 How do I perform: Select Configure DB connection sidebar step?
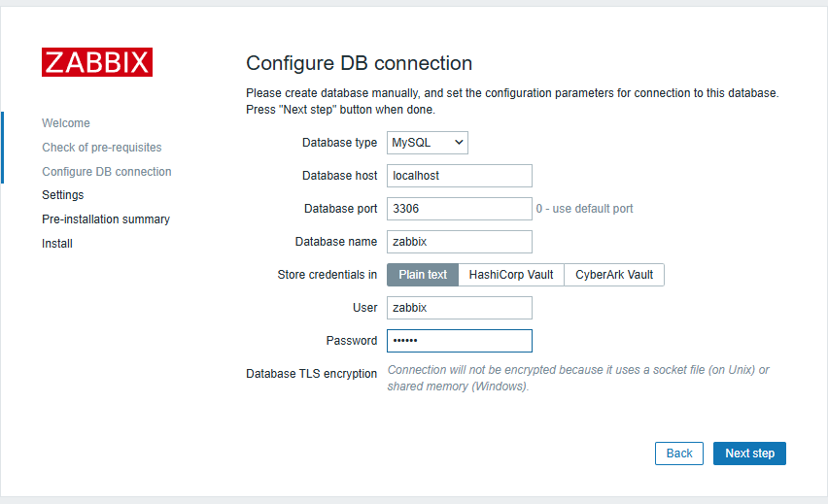click(x=107, y=172)
